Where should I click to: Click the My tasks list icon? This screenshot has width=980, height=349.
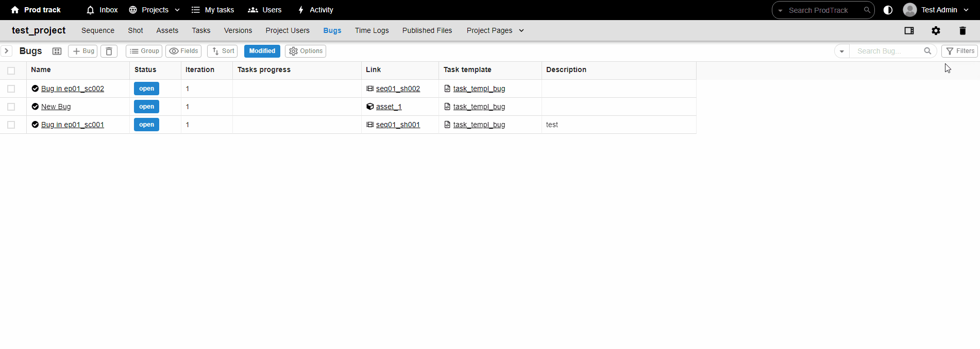[195, 10]
